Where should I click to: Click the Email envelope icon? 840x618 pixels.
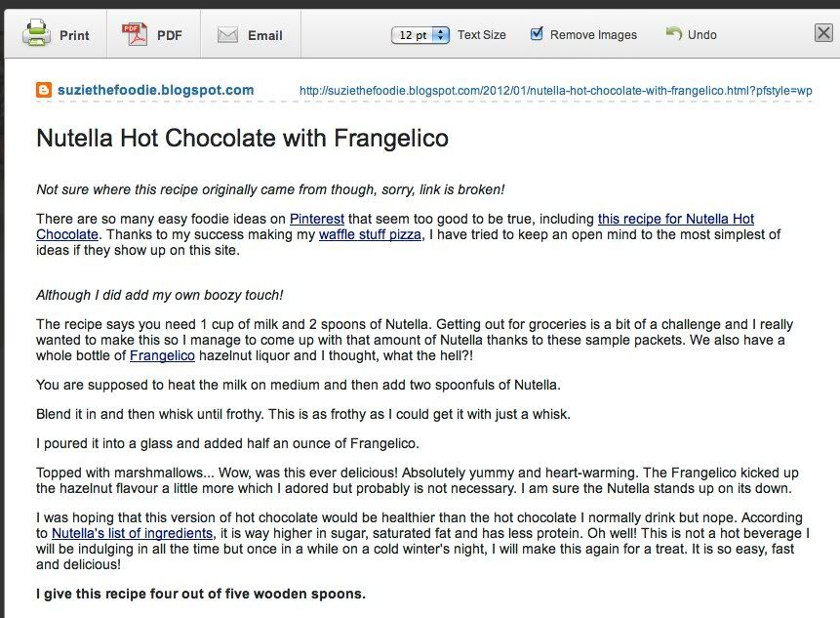click(227, 35)
